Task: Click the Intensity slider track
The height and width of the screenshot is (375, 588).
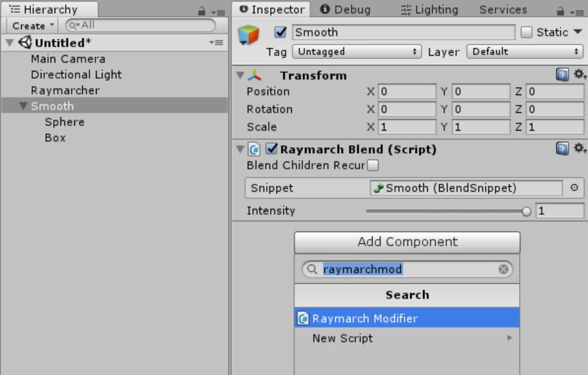Action: [448, 211]
